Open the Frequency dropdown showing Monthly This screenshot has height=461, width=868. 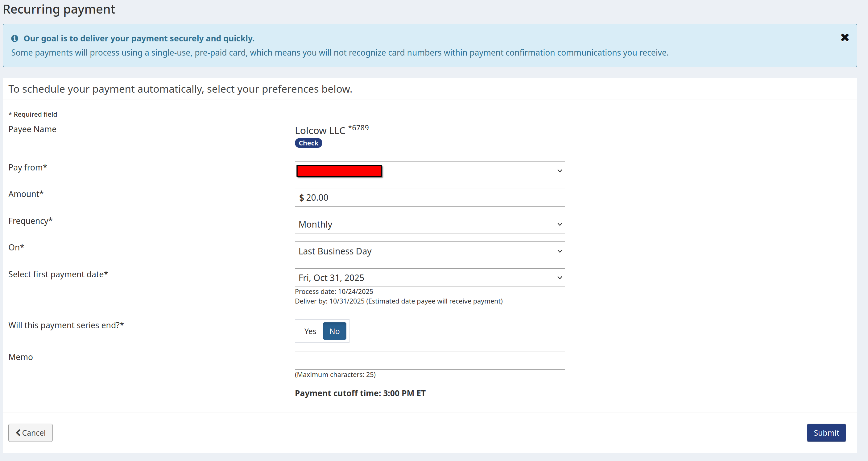[x=429, y=224]
